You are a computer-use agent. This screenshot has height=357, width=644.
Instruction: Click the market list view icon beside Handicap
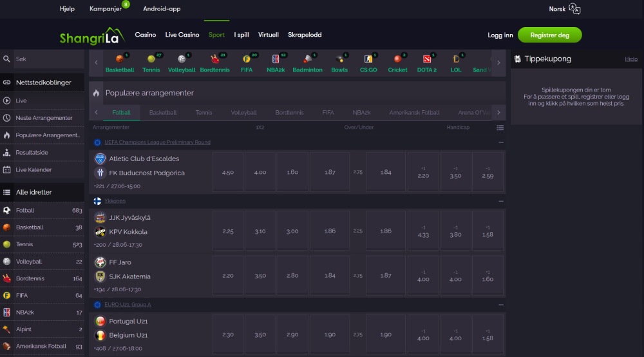(500, 128)
